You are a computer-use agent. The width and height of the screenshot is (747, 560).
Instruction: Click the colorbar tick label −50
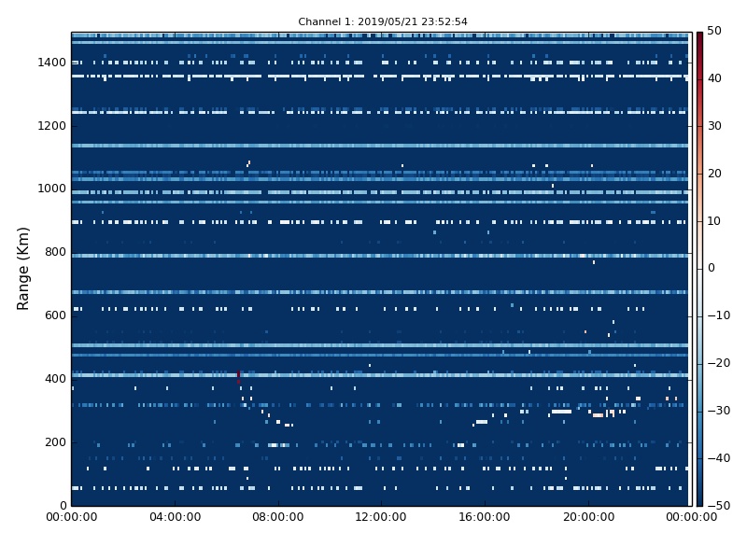718,506
